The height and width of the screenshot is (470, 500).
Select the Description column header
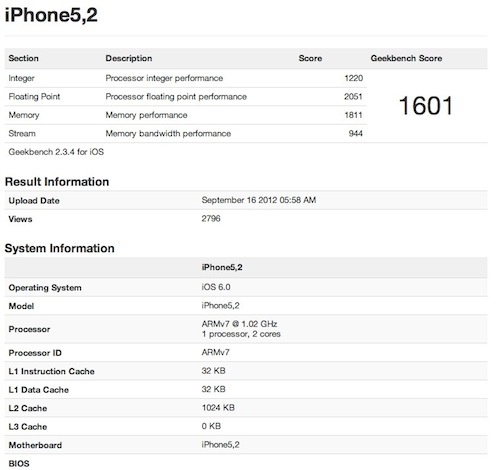tap(129, 58)
